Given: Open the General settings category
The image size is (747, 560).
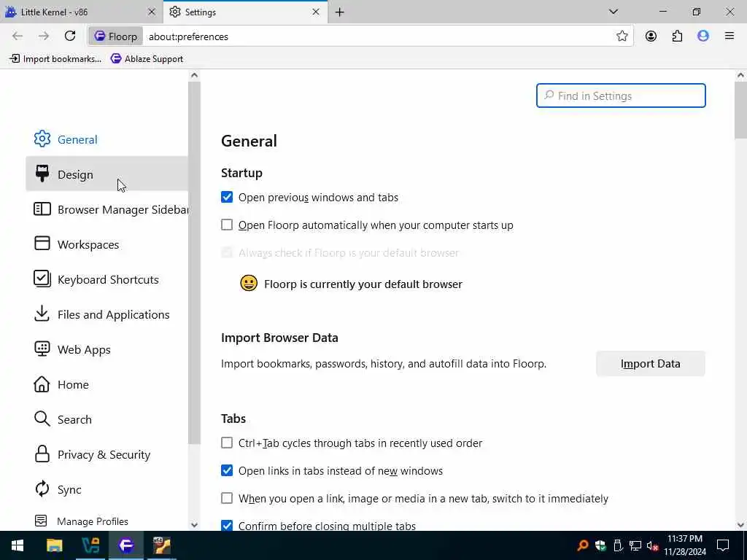Looking at the screenshot, I should click(x=107, y=139).
